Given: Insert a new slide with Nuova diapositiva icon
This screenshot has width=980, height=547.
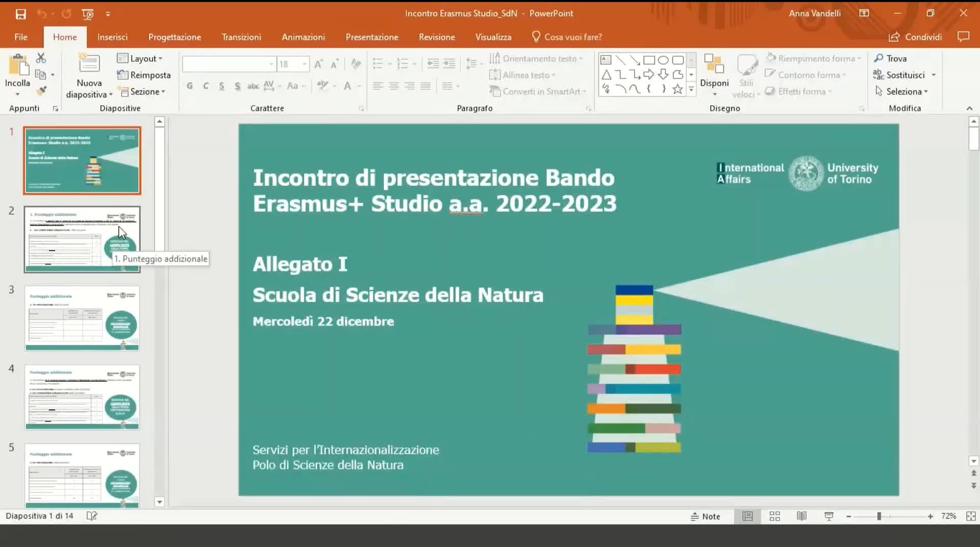Looking at the screenshot, I should pyautogui.click(x=89, y=65).
